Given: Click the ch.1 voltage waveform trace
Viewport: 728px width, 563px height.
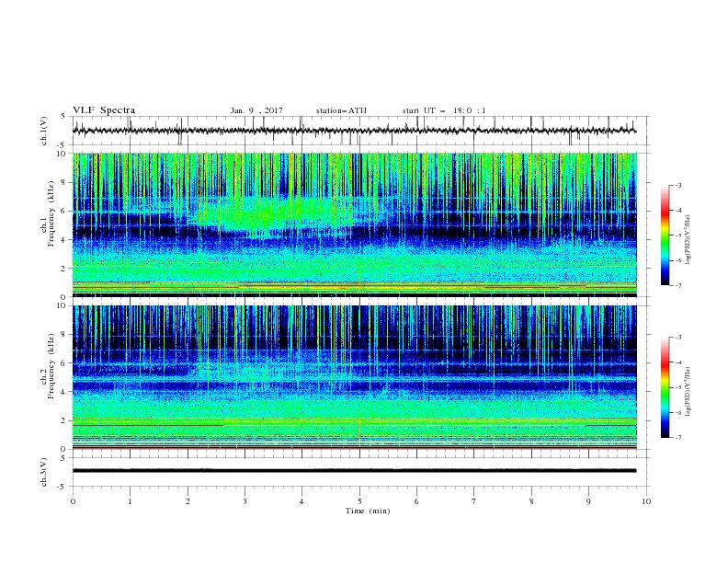Looking at the screenshot, I should (354, 131).
